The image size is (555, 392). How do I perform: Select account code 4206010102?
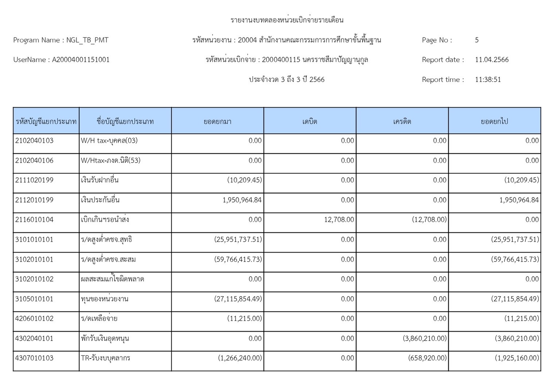point(34,318)
